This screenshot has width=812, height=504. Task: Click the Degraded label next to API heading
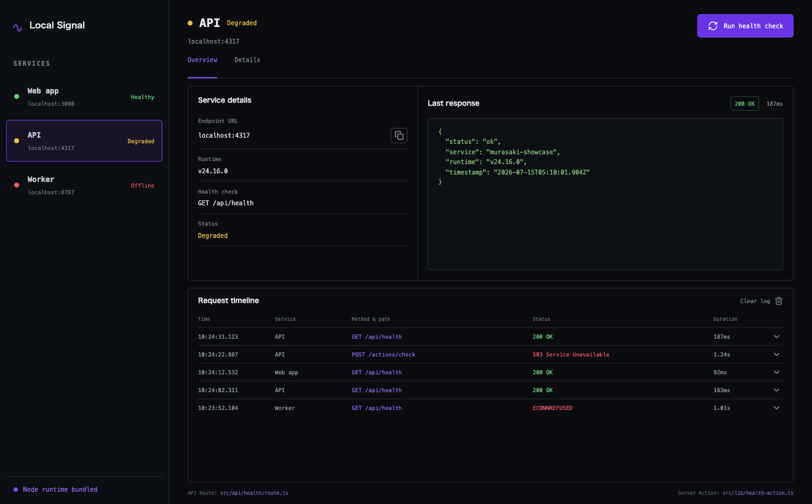pos(242,23)
